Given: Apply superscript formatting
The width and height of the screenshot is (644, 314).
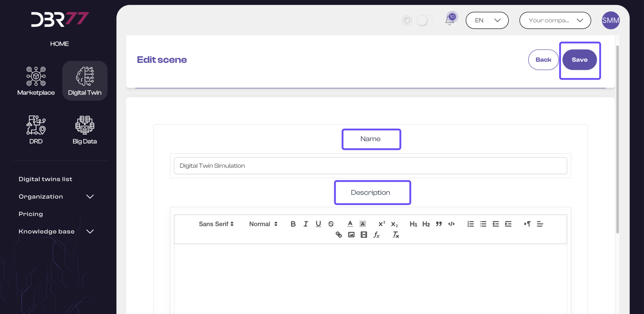Looking at the screenshot, I should coord(382,224).
